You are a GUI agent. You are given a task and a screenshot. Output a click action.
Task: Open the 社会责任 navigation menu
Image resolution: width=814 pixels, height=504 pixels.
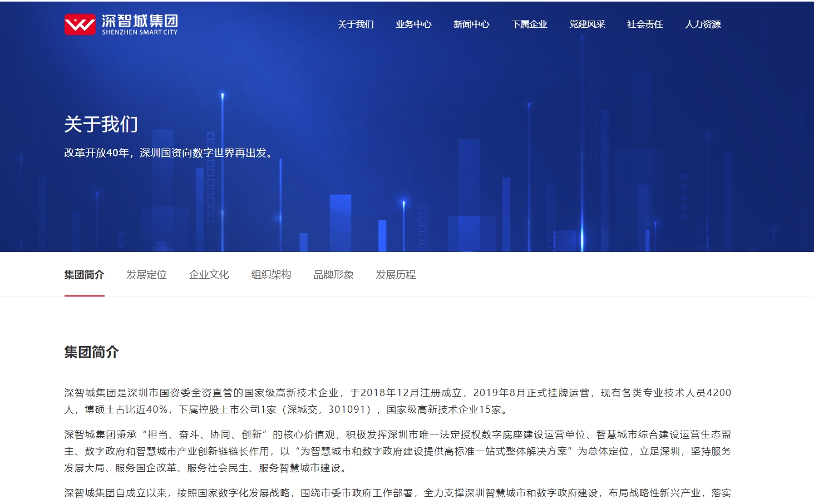645,24
